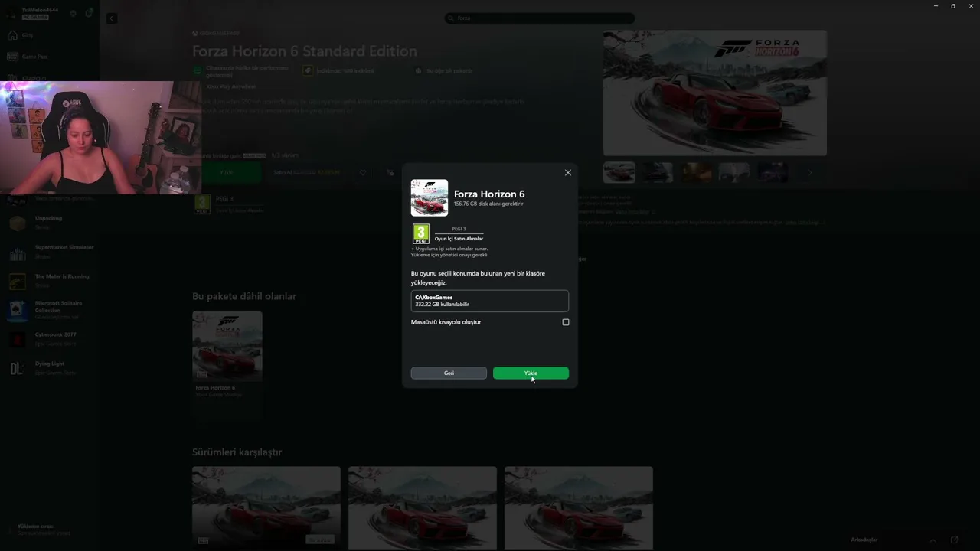Click next arrow beside screenshot thumbnails
This screenshot has height=551, width=980.
click(810, 172)
